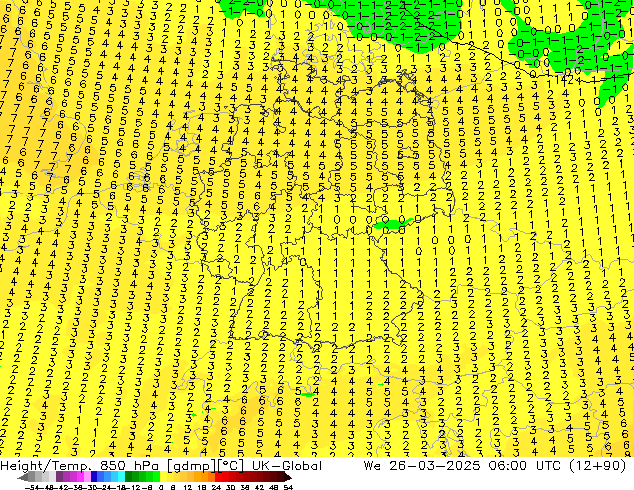Click the 'Height/Temp.' title text
The image size is (634, 490).
click(44, 466)
